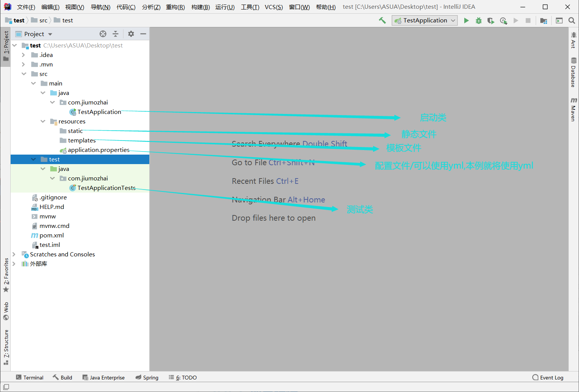Open the Terminal tool window
Screen dimensions: 579x392
point(30,378)
